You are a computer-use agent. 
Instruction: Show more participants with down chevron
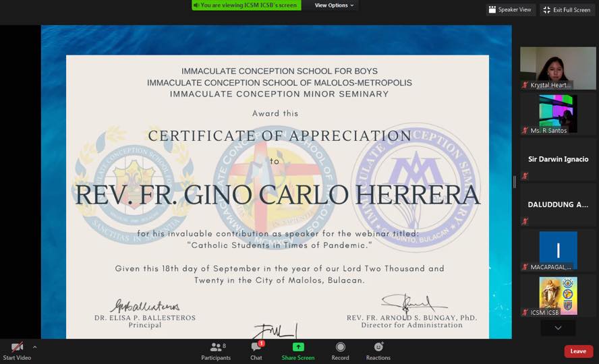point(558,328)
